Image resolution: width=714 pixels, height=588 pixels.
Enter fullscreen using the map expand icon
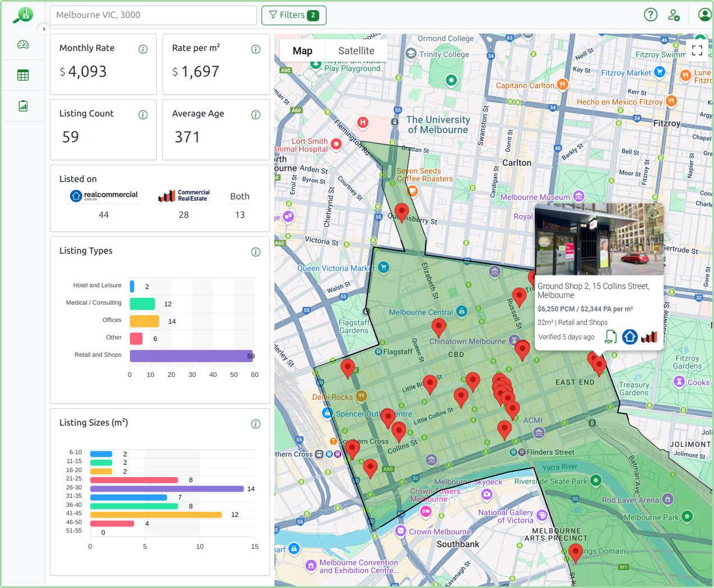[x=697, y=50]
